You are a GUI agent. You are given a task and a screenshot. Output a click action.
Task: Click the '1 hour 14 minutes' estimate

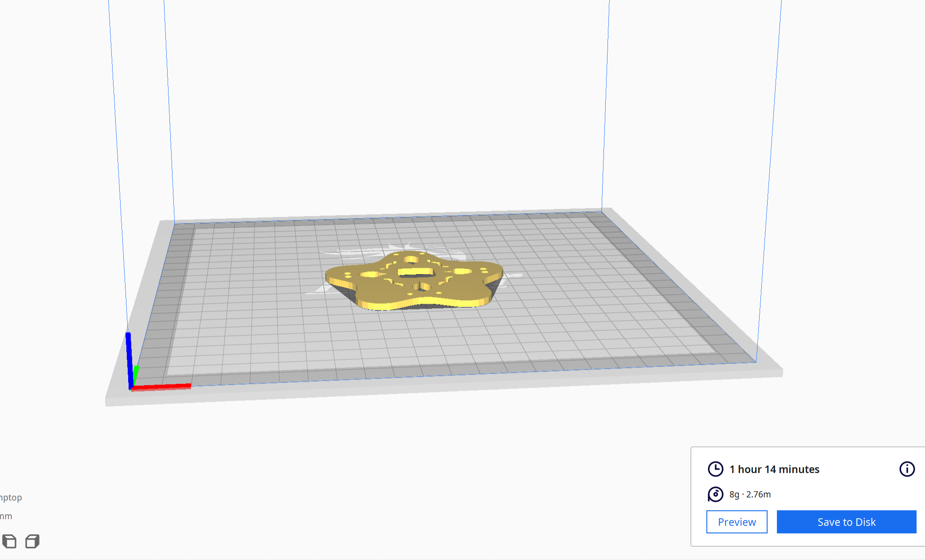pos(774,469)
